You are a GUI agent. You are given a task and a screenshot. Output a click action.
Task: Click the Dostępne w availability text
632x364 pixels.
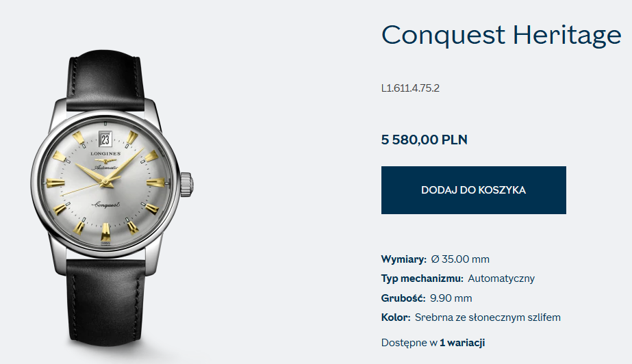tap(409, 343)
